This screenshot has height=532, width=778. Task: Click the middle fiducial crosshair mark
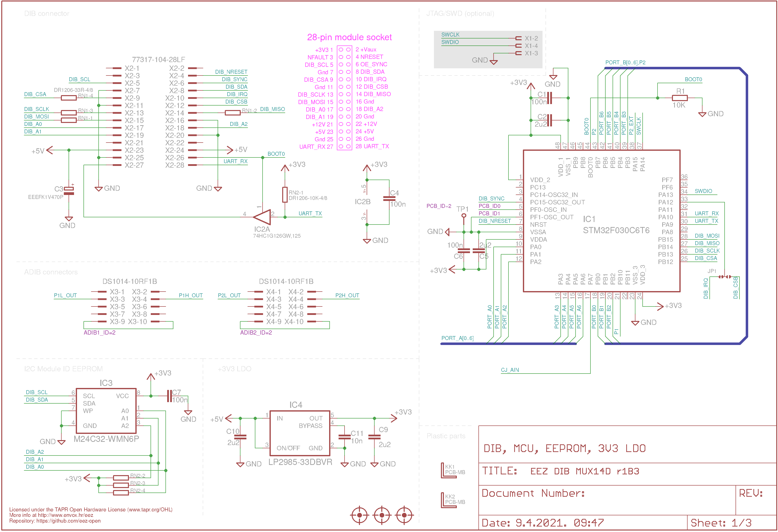(382, 515)
